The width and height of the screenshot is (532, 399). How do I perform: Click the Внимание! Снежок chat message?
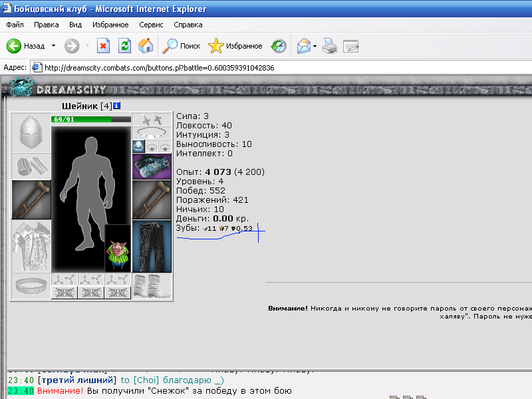[x=164, y=391]
